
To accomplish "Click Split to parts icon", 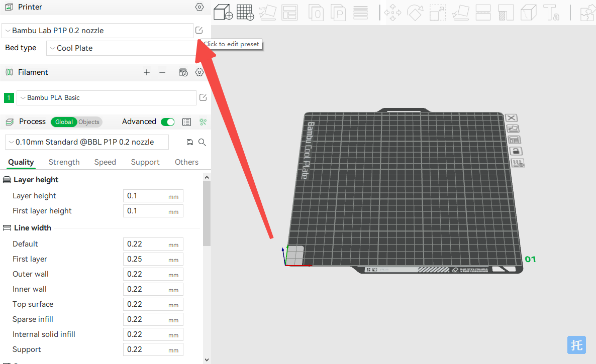I will pos(338,13).
